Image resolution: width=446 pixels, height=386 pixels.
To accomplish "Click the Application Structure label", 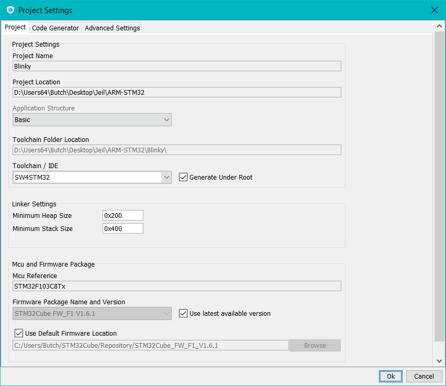I will point(43,108).
